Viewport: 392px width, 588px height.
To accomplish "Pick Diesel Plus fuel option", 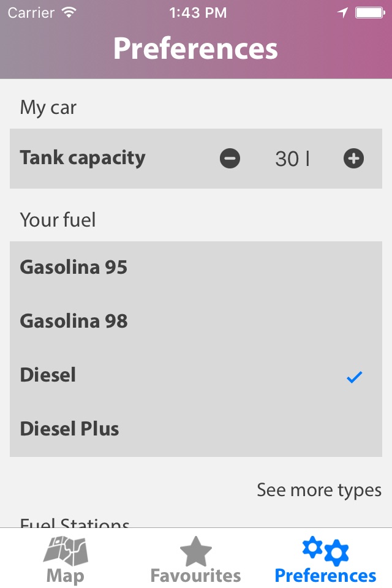I will (x=70, y=429).
